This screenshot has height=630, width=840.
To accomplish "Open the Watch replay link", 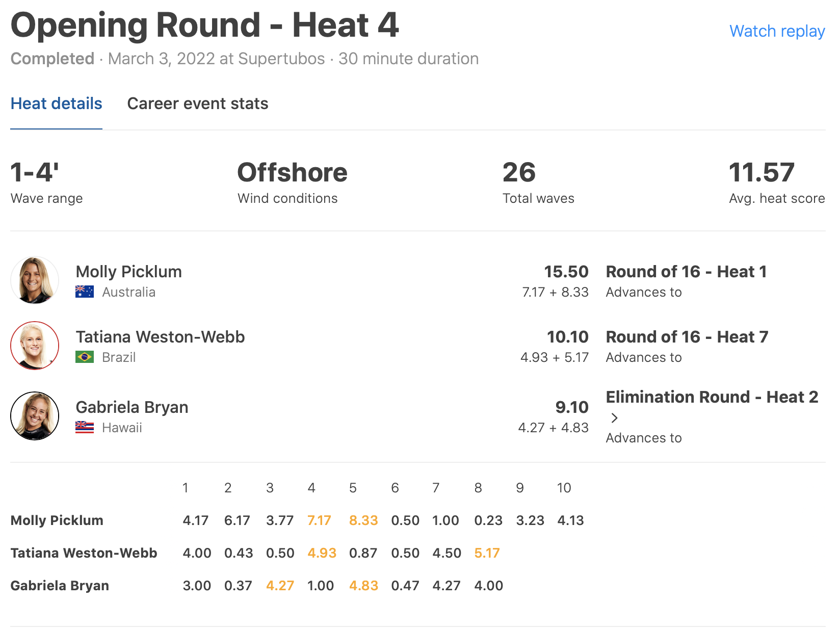I will (x=777, y=31).
